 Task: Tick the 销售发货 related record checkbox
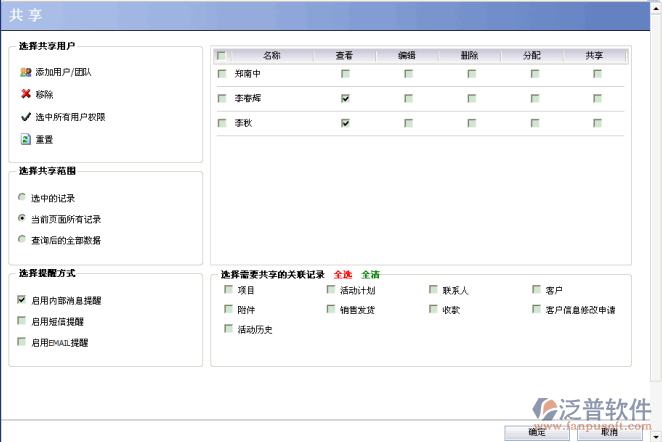tap(332, 310)
